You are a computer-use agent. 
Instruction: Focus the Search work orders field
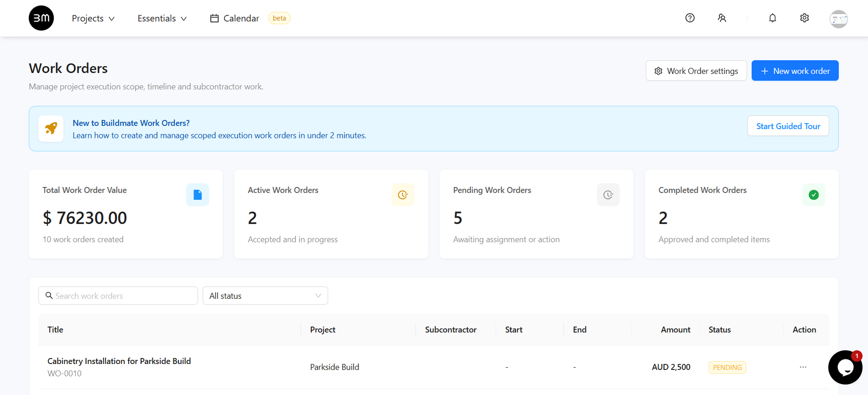pos(118,296)
